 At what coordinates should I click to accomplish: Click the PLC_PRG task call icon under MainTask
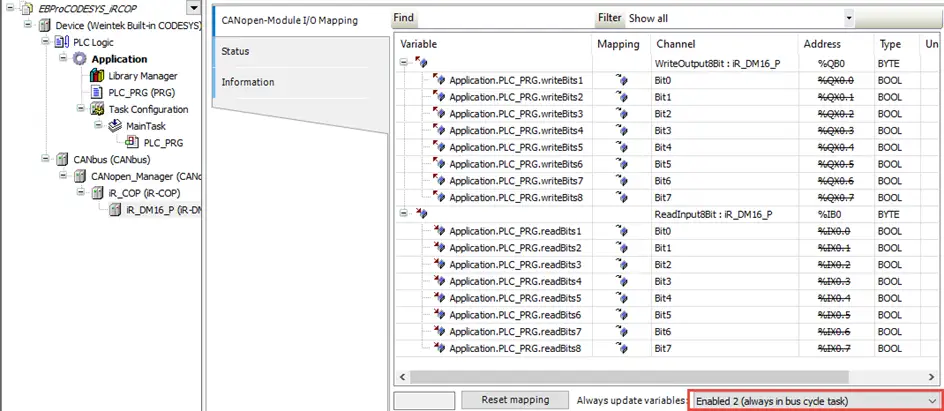point(132,143)
